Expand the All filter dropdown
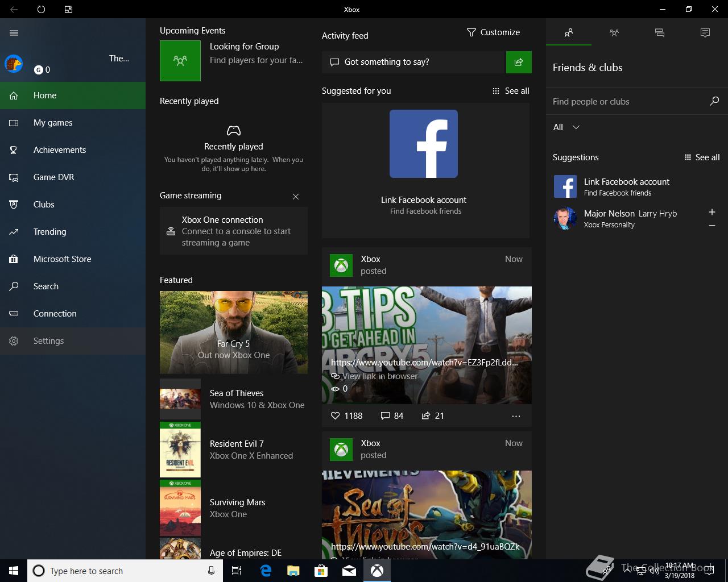The image size is (728, 582). [566, 127]
